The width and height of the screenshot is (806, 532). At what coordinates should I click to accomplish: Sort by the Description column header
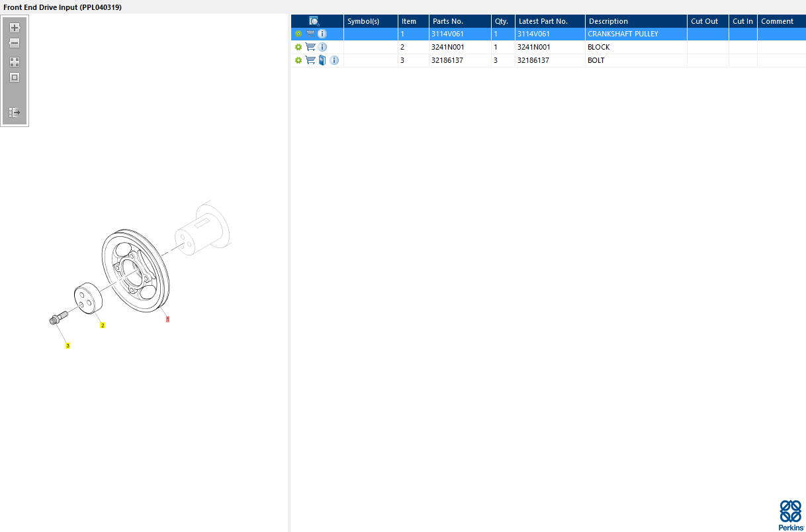[636, 21]
